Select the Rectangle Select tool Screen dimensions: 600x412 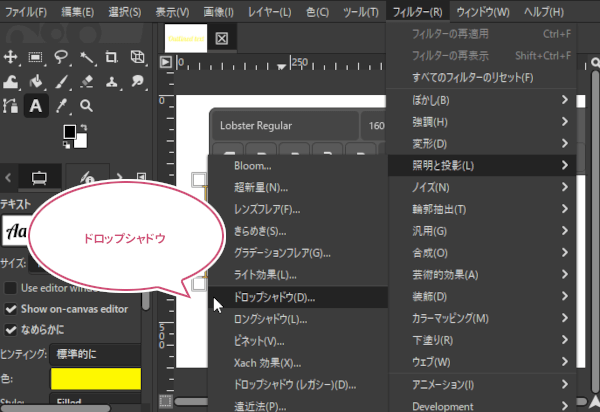(36, 57)
